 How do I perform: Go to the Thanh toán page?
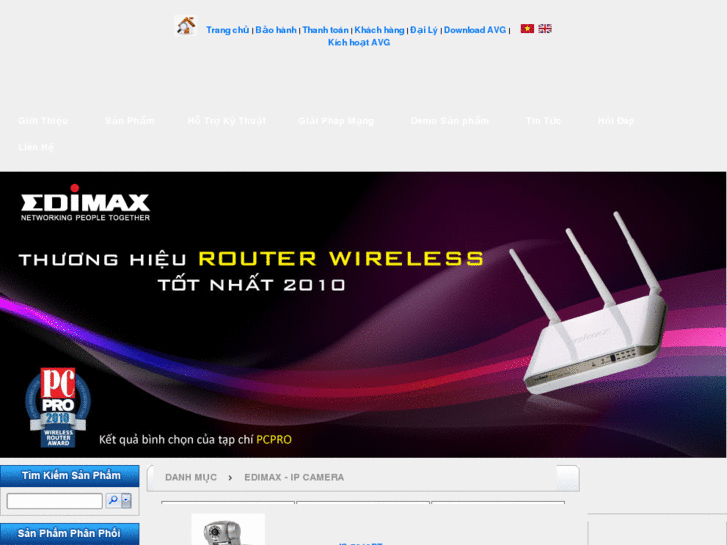coord(325,30)
